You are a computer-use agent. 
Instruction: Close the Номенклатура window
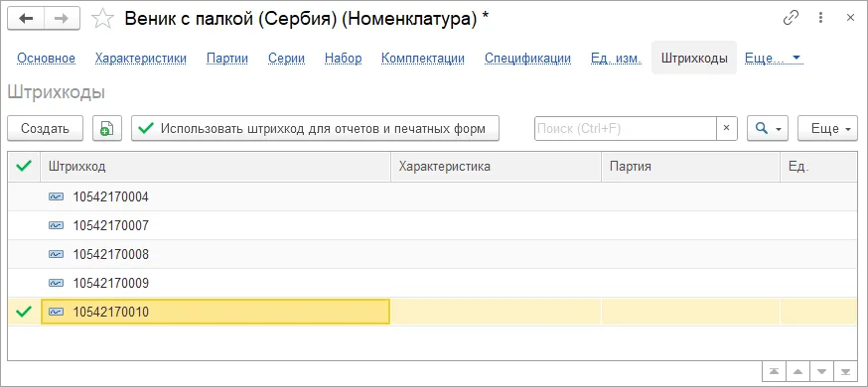[x=850, y=18]
